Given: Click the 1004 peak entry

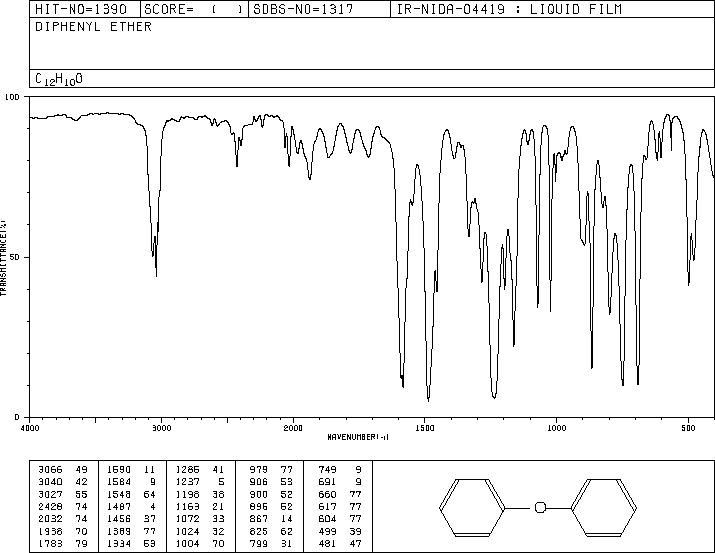Looking at the screenshot, I should coord(200,543).
